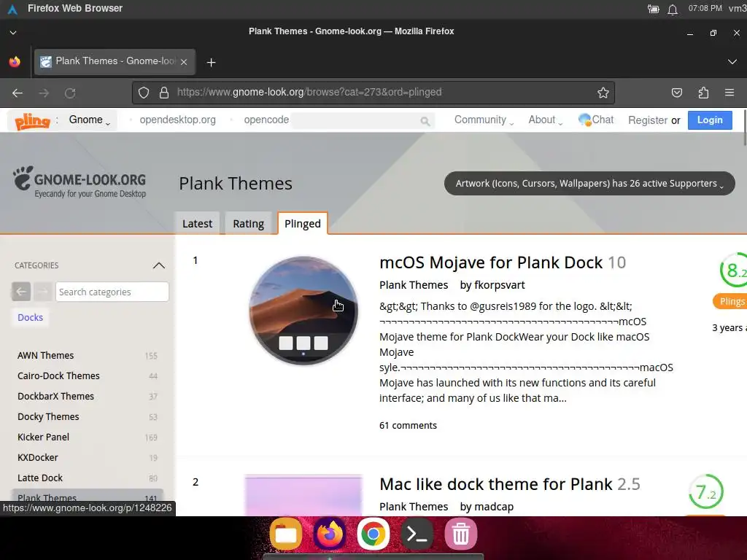The image size is (747, 560).
Task: Launch Chrome from the dock
Action: [x=373, y=534]
